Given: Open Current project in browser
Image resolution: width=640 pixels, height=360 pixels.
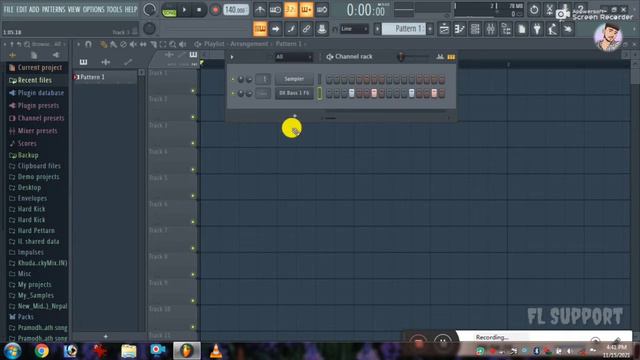Looking at the screenshot, I should pos(36,67).
